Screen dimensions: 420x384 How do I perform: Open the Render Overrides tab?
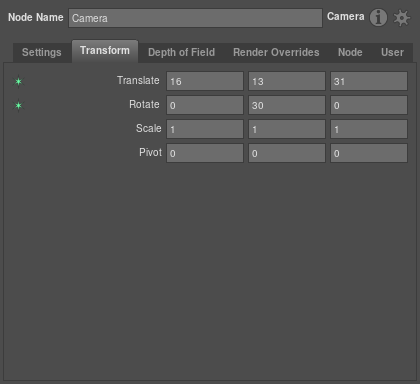tap(276, 52)
